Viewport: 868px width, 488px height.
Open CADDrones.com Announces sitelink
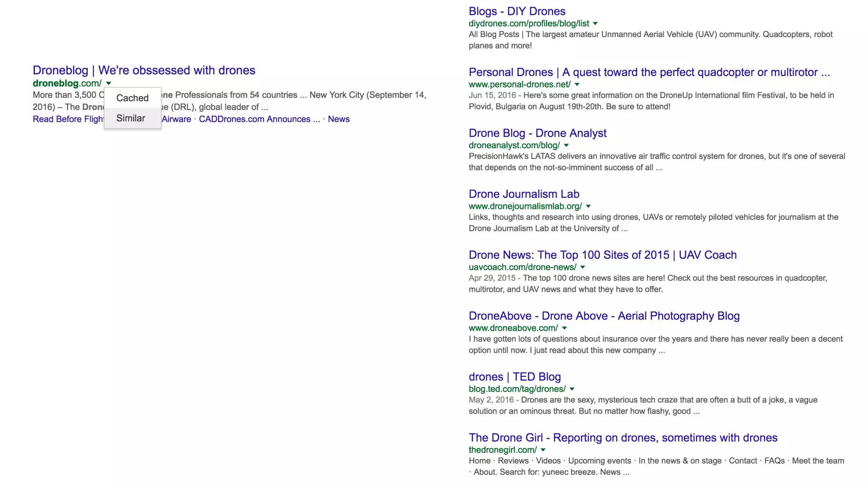[259, 119]
